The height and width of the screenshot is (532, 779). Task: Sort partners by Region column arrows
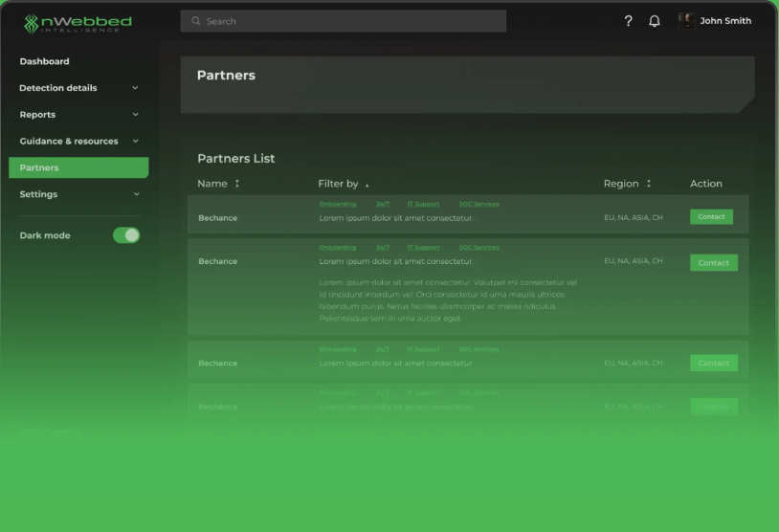[x=648, y=184]
